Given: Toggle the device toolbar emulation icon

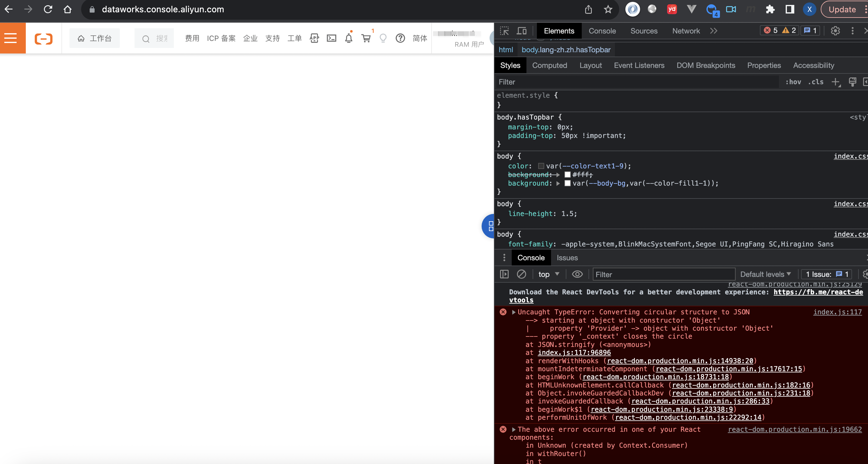Looking at the screenshot, I should click(x=522, y=31).
